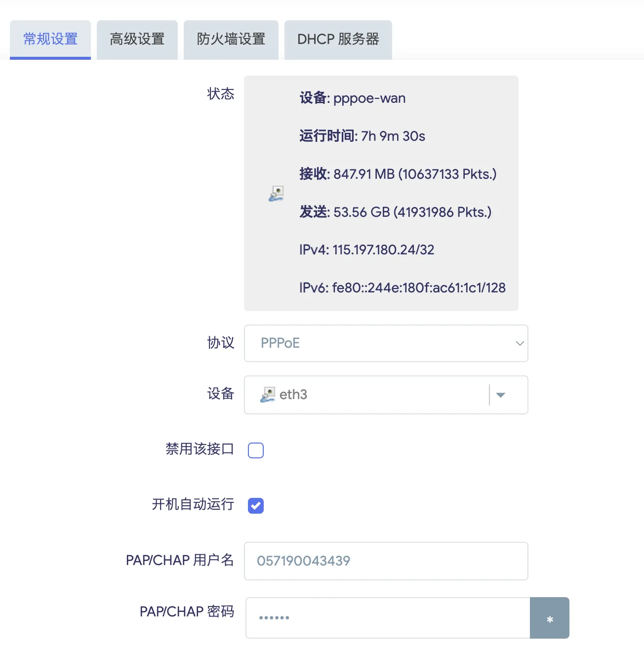Focus the PAP/CHAP 用户名 input field

point(386,561)
